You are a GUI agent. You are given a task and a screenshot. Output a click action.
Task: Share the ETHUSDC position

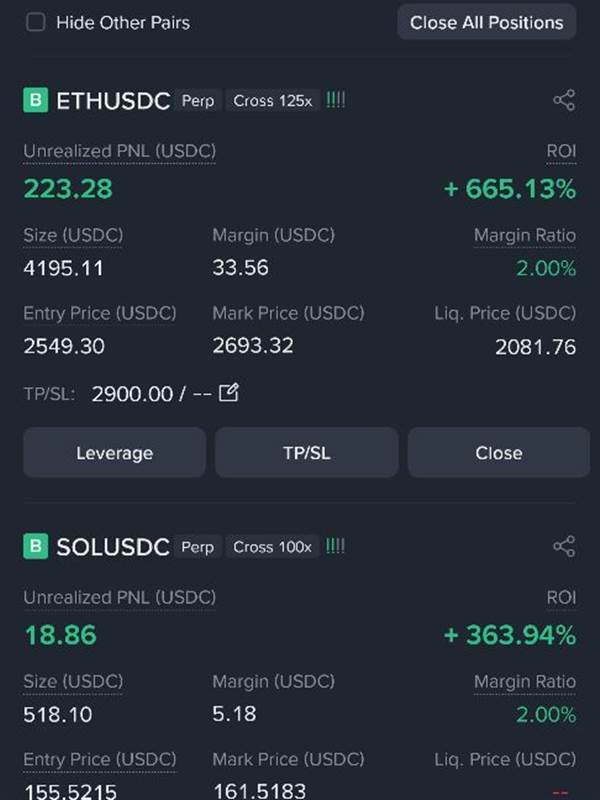(564, 100)
